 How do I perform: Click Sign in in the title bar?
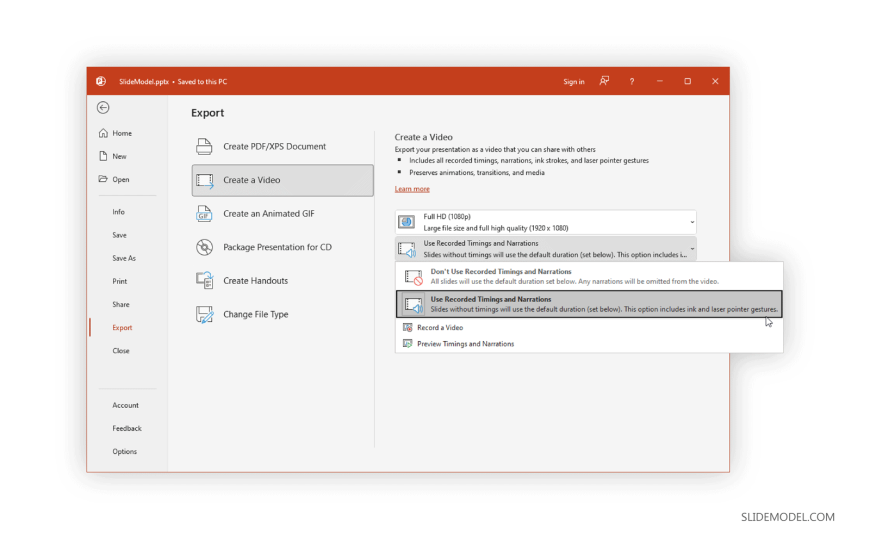click(x=574, y=82)
